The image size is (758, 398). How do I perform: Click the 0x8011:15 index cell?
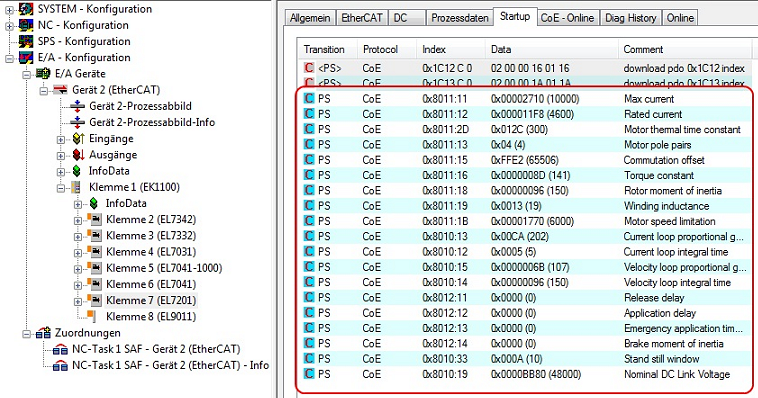[x=445, y=160]
